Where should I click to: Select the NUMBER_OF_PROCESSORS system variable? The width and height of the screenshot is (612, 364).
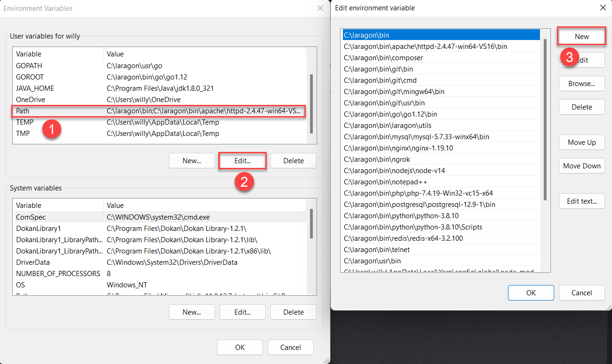160,274
